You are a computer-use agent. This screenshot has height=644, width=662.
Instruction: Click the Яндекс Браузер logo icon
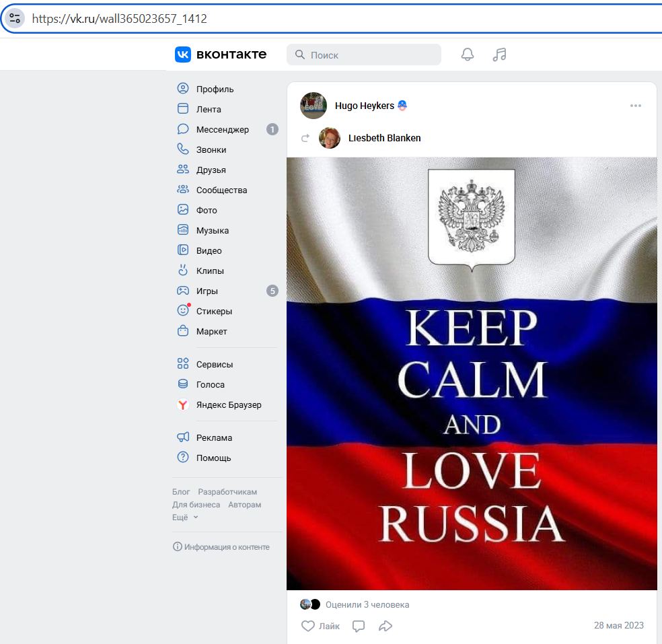pyautogui.click(x=183, y=404)
